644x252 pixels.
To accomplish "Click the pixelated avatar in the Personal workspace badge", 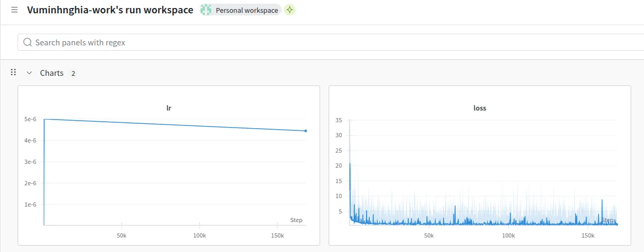I will [206, 10].
